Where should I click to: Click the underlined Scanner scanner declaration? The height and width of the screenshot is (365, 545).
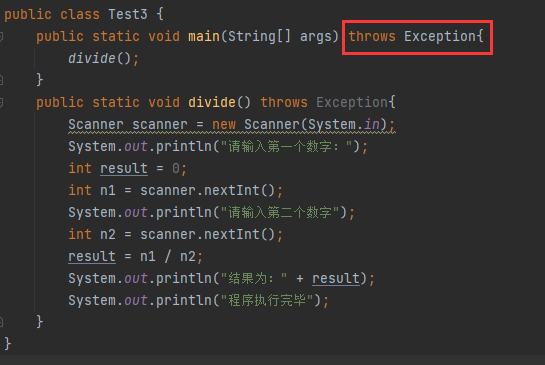tap(128, 125)
